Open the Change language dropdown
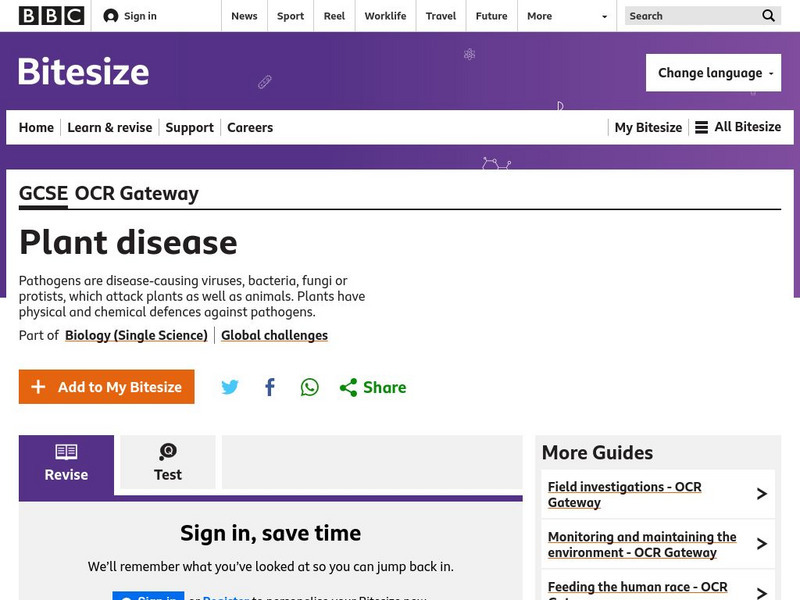 point(713,73)
